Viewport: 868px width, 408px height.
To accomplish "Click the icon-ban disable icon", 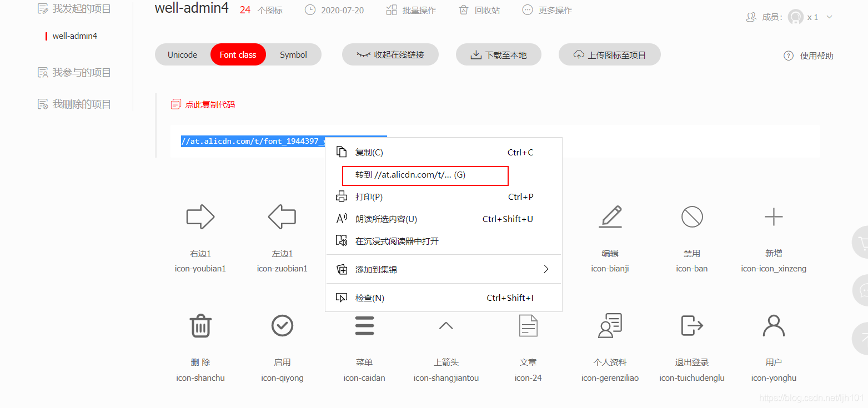I will (691, 217).
